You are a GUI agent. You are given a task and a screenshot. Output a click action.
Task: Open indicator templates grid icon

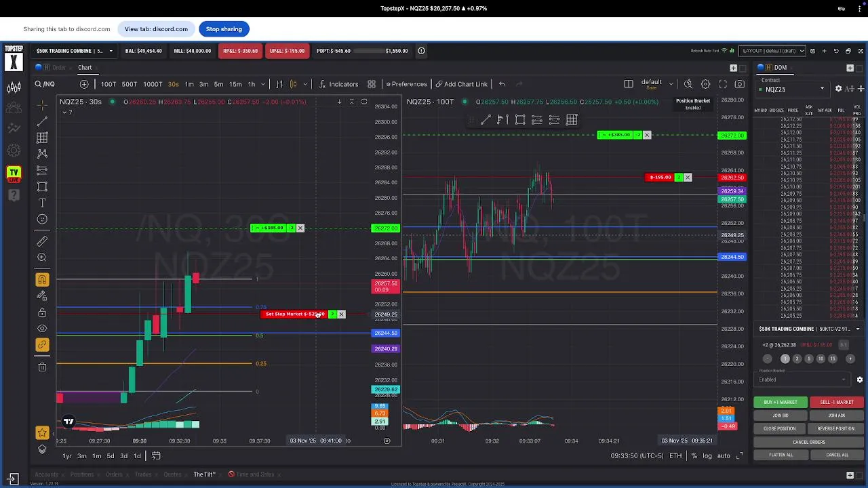click(372, 84)
